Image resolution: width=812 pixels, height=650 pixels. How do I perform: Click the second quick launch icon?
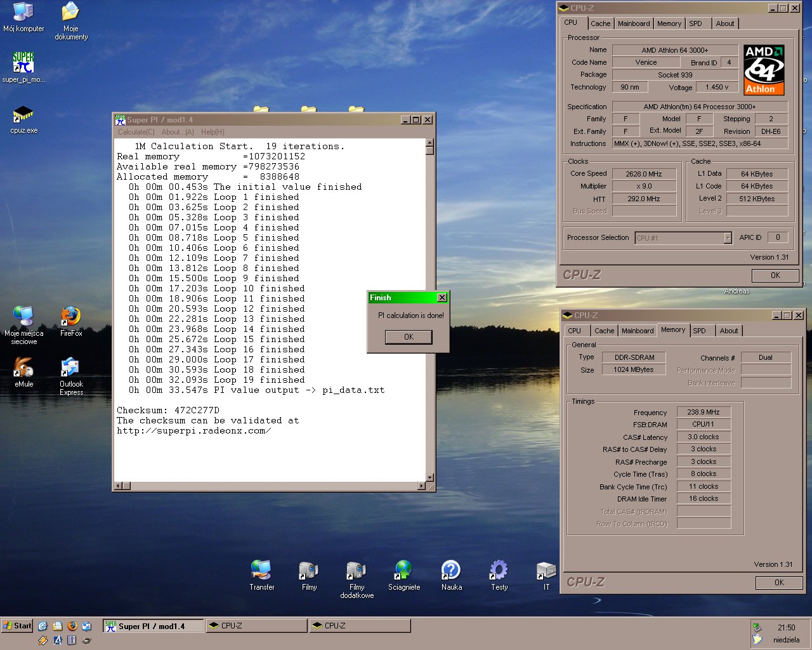(58, 626)
